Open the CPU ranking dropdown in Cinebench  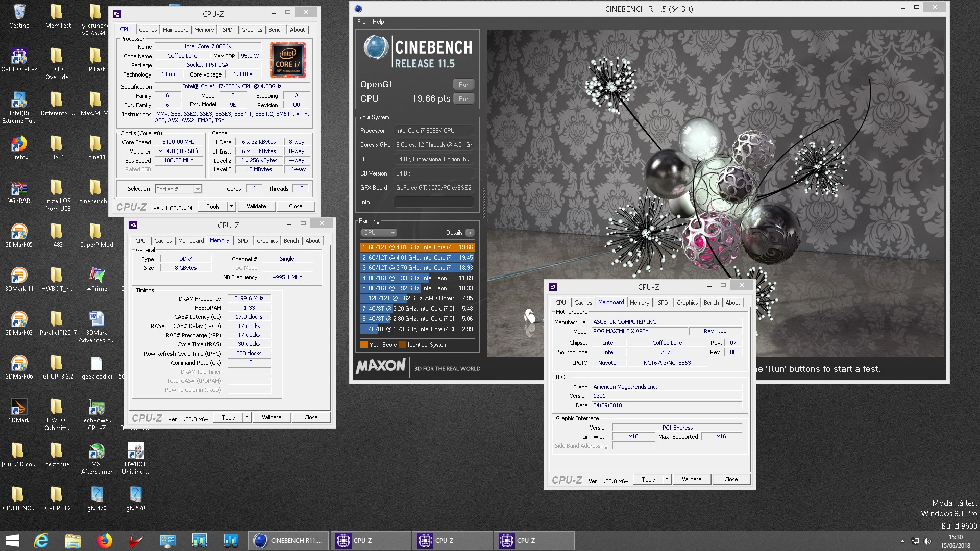click(x=379, y=233)
